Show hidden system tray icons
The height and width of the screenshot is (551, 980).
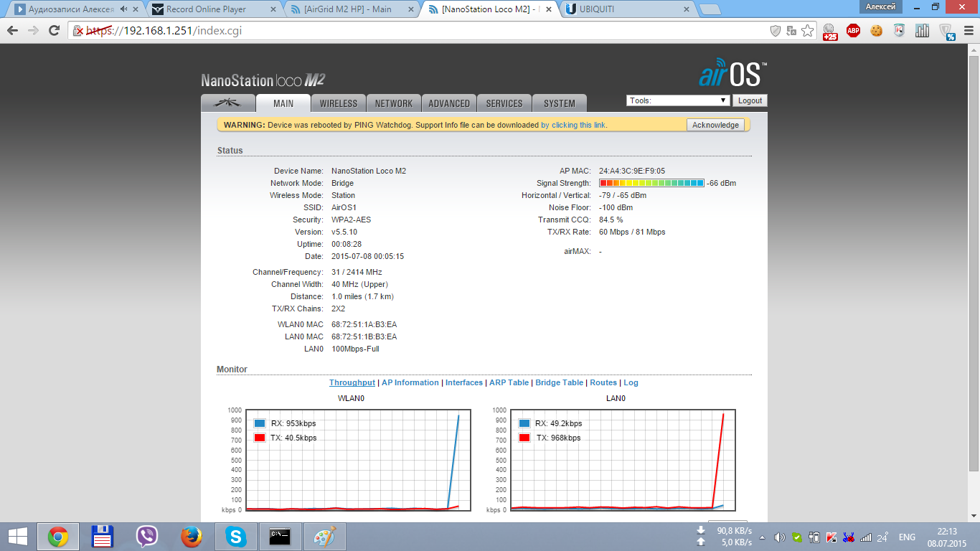coord(762,537)
